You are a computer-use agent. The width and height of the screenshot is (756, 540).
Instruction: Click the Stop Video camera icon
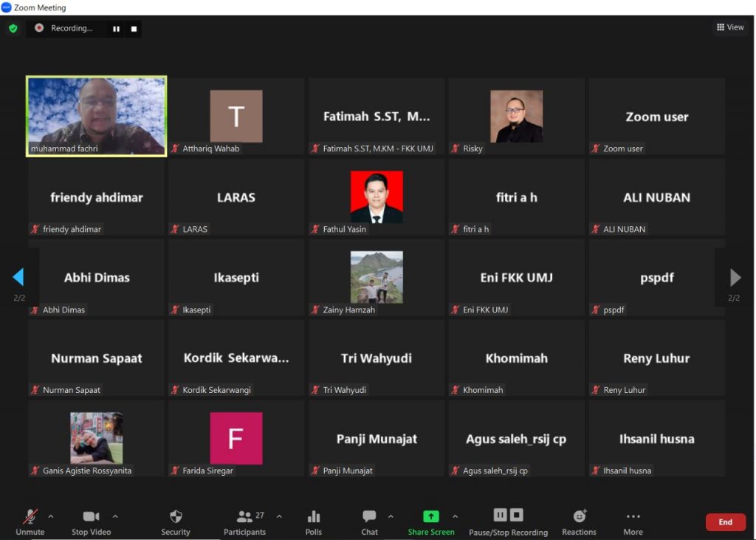click(x=91, y=516)
